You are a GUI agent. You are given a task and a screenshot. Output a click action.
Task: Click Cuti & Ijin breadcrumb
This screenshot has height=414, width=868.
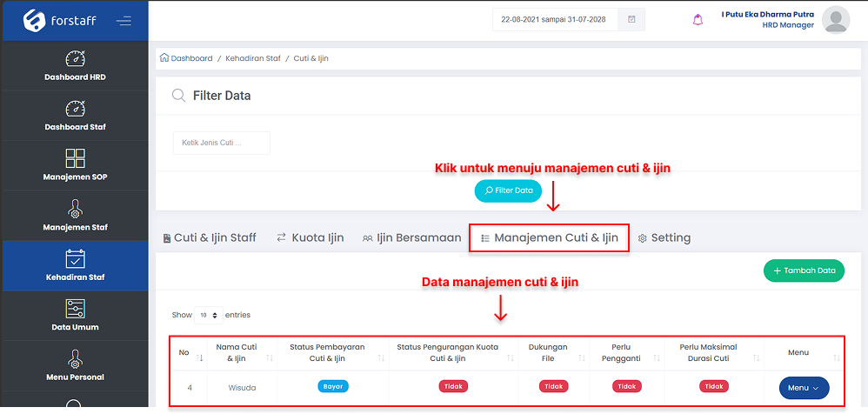click(x=311, y=58)
